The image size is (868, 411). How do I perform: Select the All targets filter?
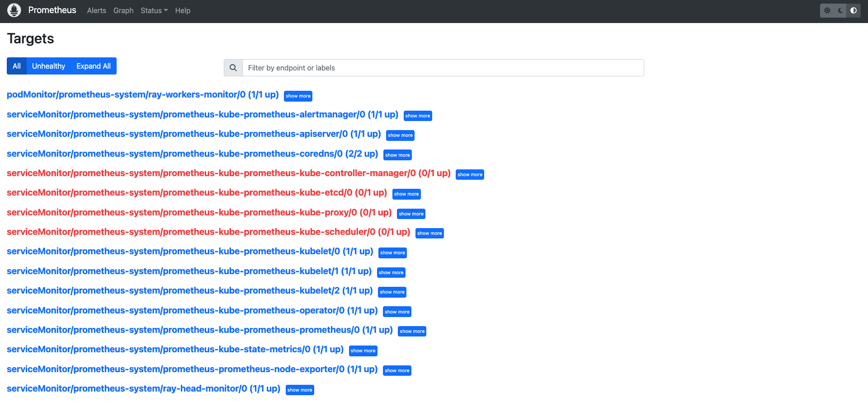pyautogui.click(x=17, y=66)
